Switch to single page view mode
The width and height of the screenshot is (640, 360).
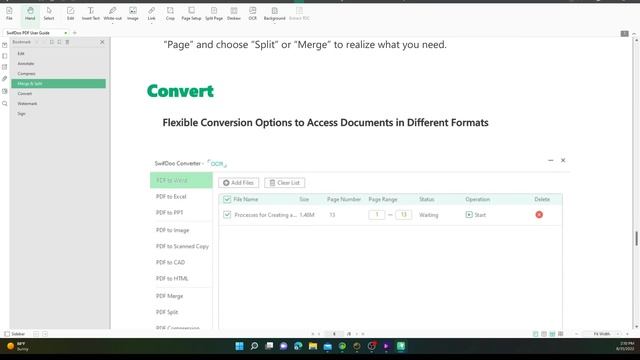click(536, 334)
